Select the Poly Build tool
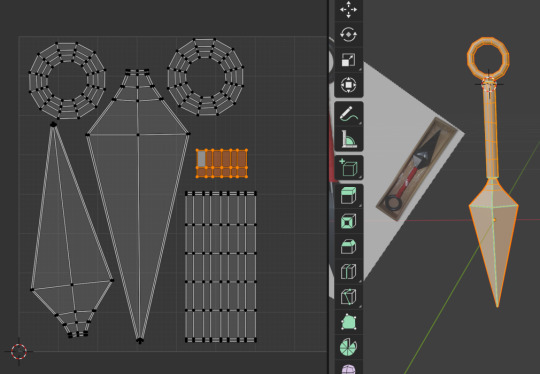The width and height of the screenshot is (540, 374). point(349,322)
